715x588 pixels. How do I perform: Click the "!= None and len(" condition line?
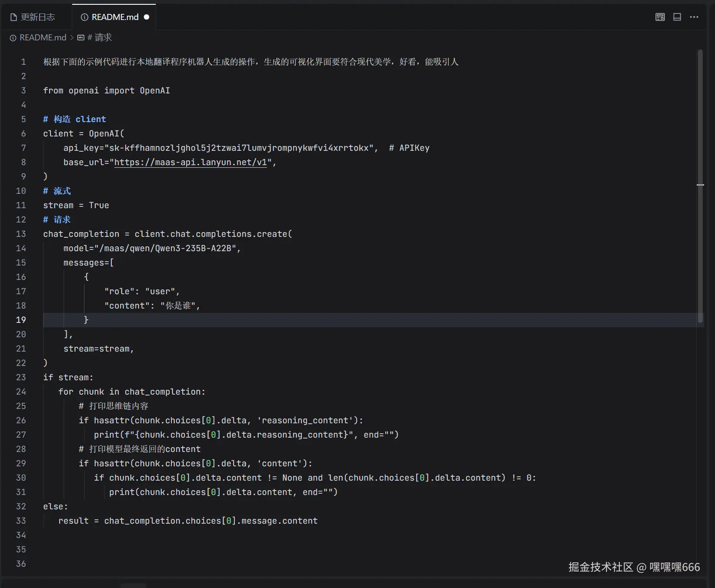click(x=315, y=478)
